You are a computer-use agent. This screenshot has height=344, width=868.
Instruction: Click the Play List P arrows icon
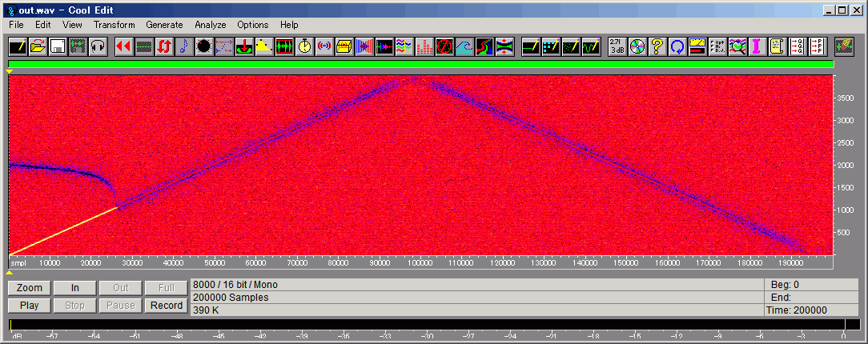click(817, 46)
